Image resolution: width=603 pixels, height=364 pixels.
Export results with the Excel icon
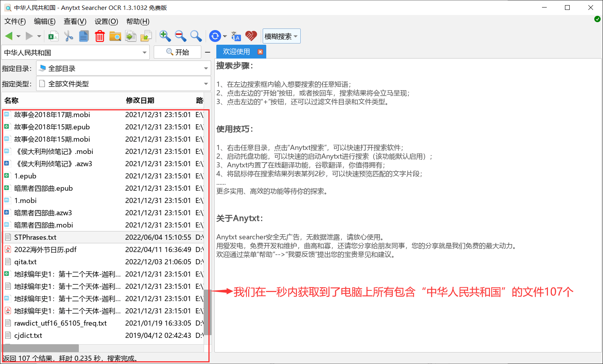(53, 36)
